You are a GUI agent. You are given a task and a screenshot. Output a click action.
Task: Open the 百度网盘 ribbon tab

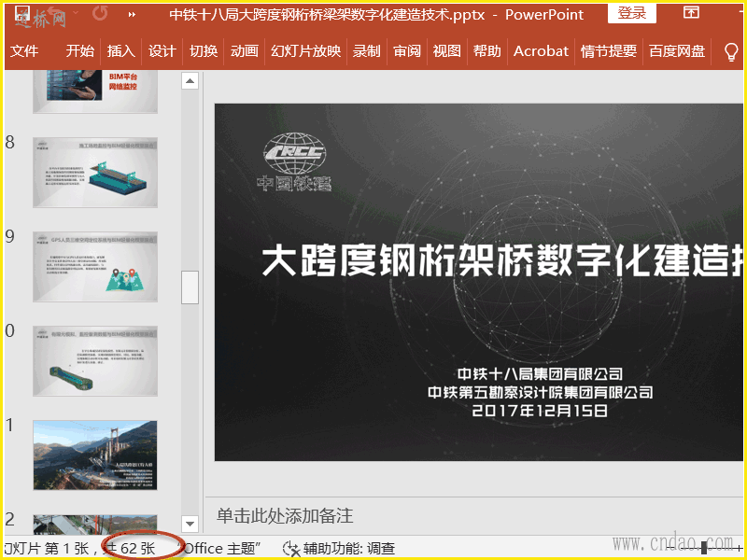(677, 51)
